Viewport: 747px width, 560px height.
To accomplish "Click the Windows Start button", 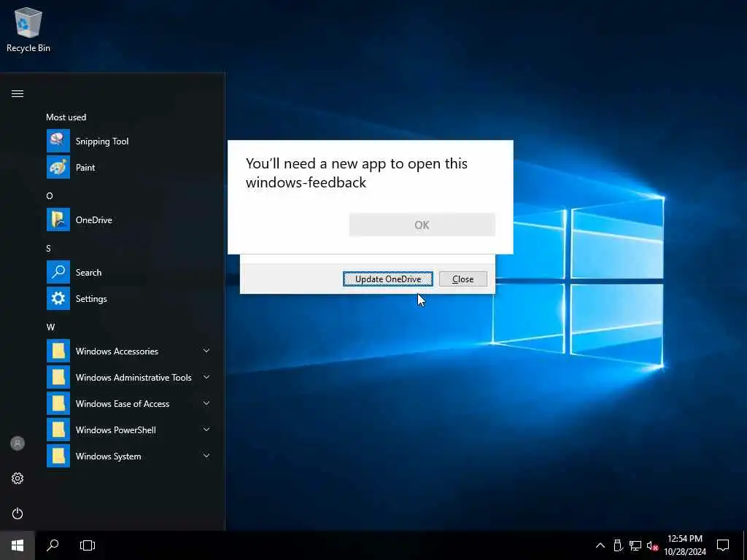I will tap(18, 545).
